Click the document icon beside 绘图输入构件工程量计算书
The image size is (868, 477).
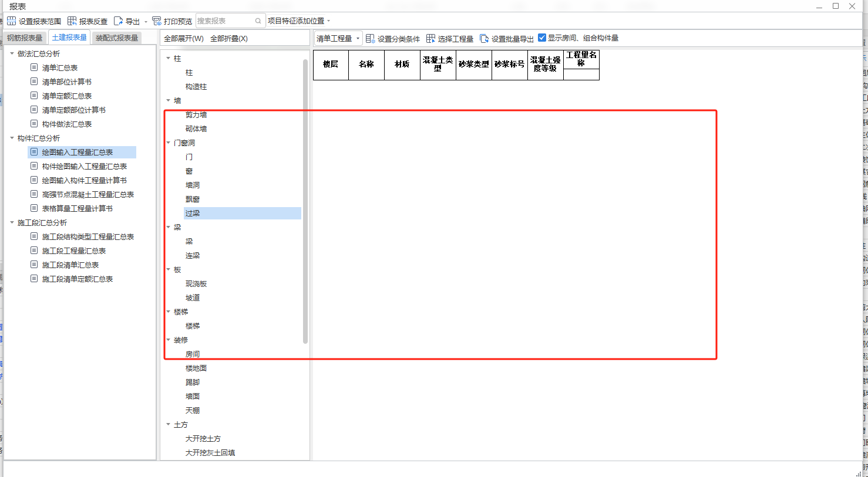34,180
